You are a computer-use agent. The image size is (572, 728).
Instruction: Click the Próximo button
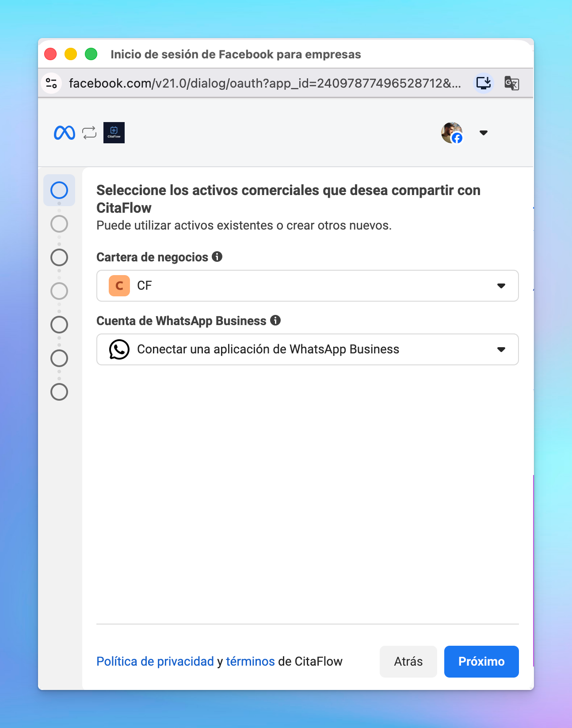(x=481, y=662)
